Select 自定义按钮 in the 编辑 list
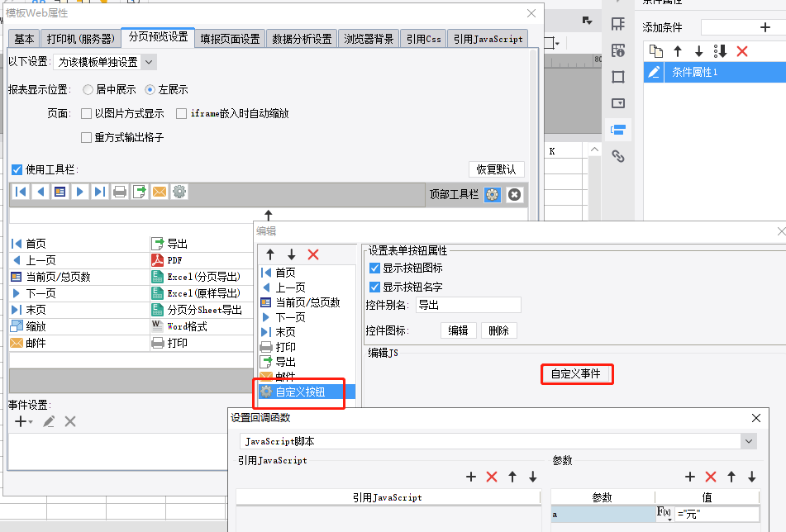 point(307,392)
